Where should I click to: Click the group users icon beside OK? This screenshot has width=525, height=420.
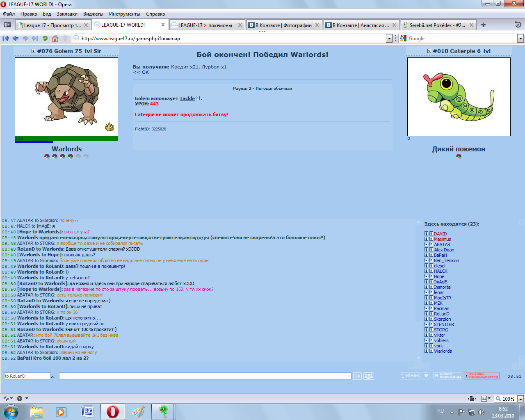tap(369, 376)
